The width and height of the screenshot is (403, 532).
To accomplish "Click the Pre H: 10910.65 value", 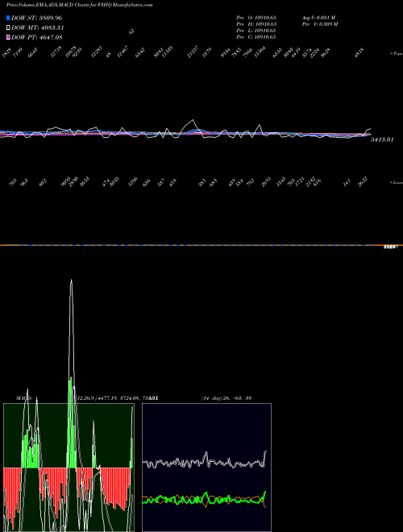I will [256, 24].
